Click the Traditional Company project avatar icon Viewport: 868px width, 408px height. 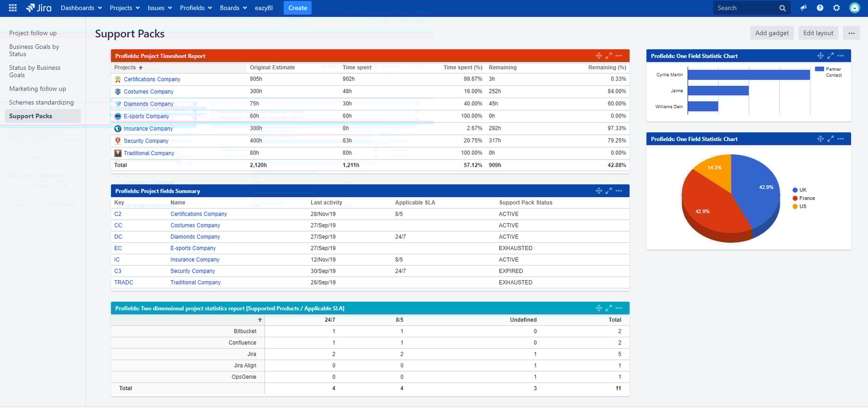click(118, 153)
